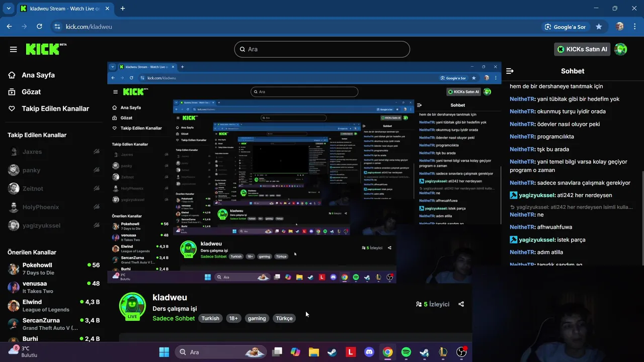The image size is (644, 362).
Task: Open Chrome's three-dot menu
Action: point(634,27)
